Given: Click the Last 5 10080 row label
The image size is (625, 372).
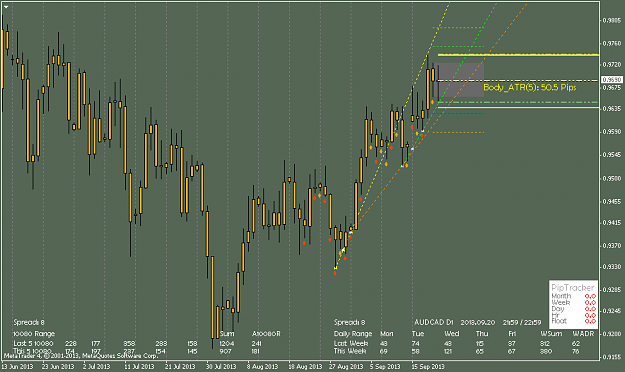Looking at the screenshot, I should point(33,343).
